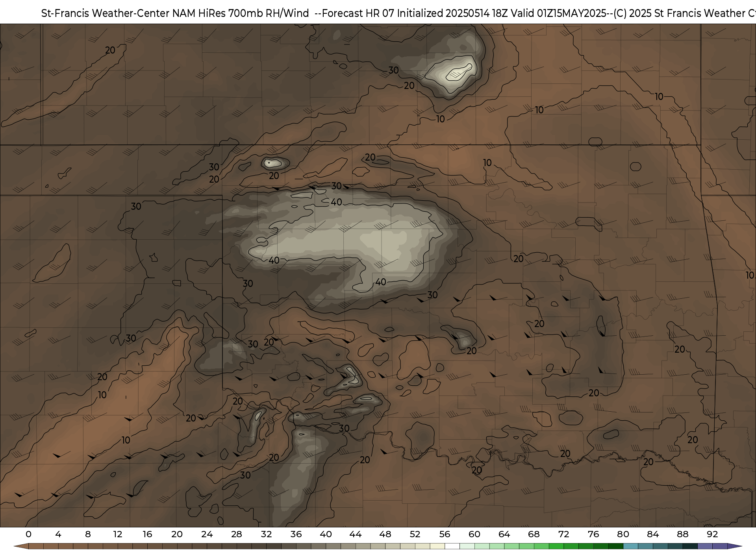This screenshot has height=551, width=756.
Task: Click the colorbar label '72'
Action: pos(564,534)
